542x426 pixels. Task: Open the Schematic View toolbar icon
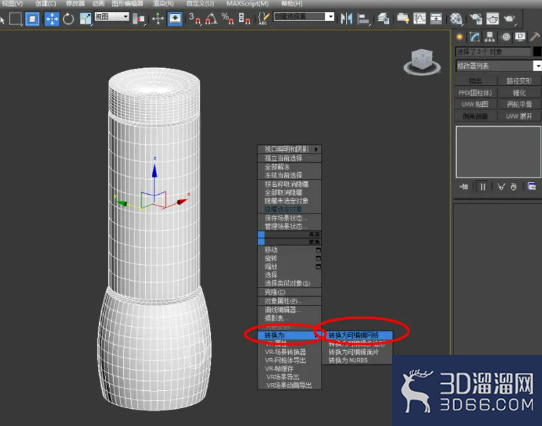[436, 19]
